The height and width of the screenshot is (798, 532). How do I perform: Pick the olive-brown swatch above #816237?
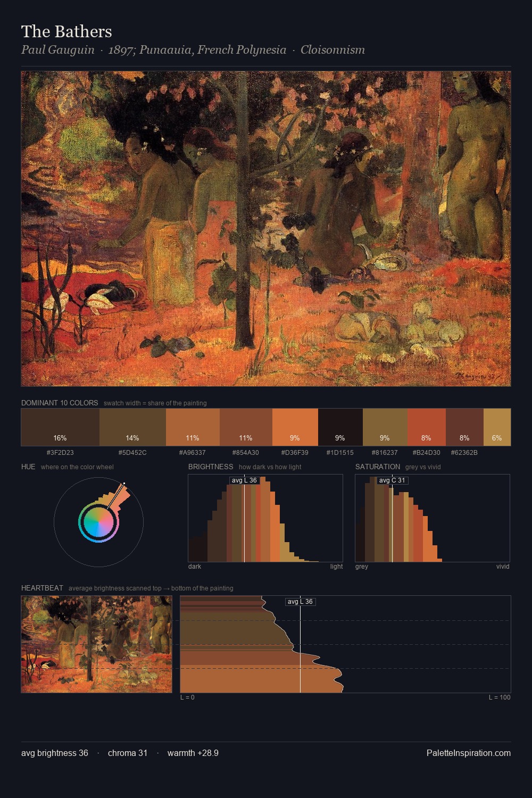coord(385,427)
